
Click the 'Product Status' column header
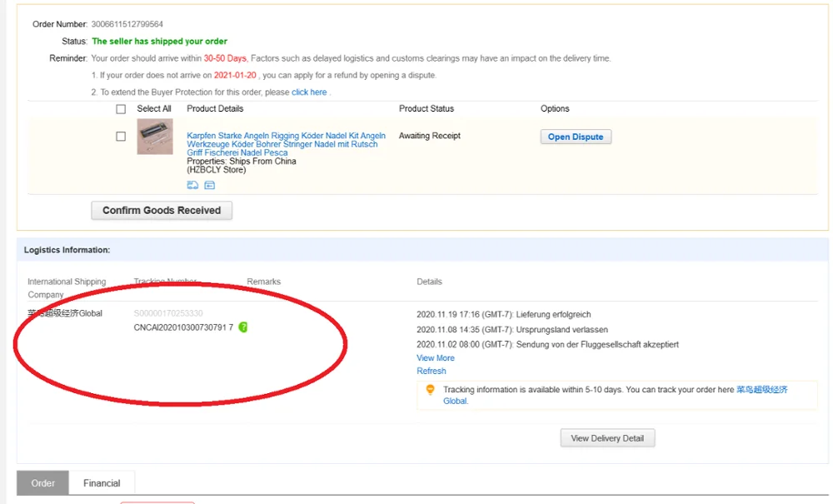[x=426, y=108]
